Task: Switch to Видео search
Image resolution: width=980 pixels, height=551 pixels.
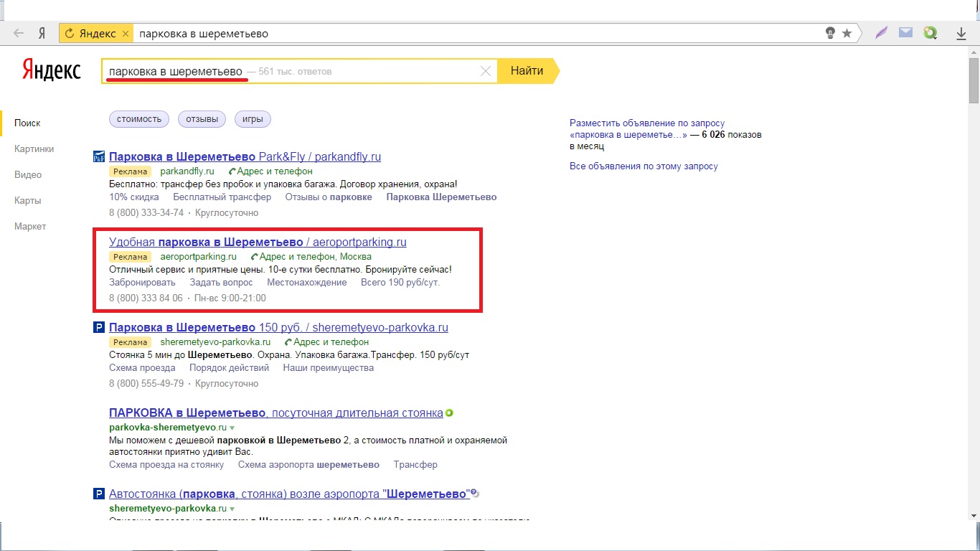Action: [28, 175]
